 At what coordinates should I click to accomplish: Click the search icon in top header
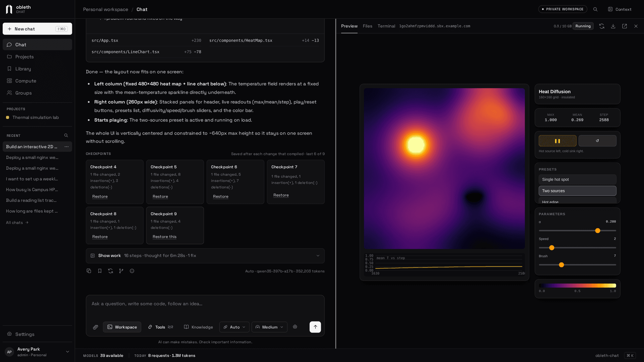point(595,9)
